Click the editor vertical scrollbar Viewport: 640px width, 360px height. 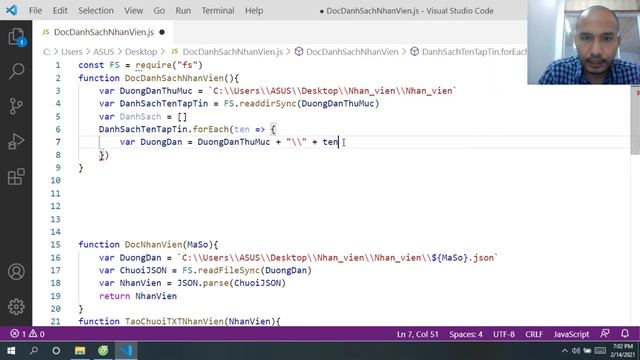[x=635, y=122]
